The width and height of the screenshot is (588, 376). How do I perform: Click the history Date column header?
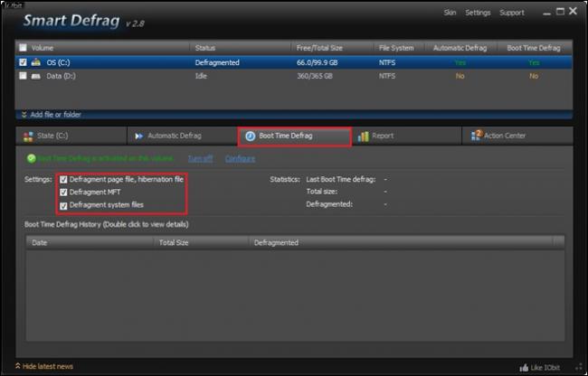coord(40,242)
